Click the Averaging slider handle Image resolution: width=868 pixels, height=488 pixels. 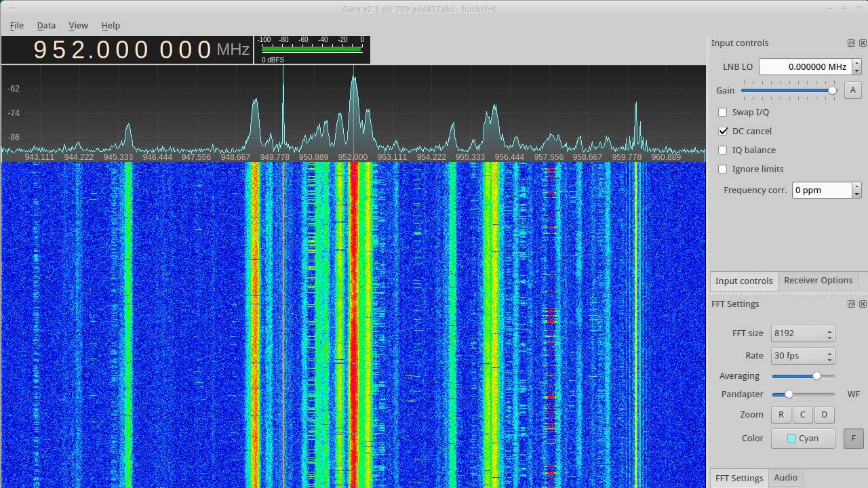(816, 375)
